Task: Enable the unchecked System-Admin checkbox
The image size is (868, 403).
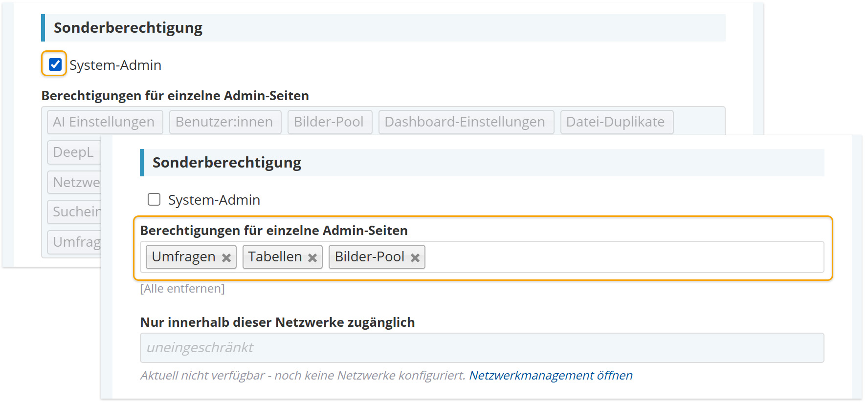Action: coord(154,199)
